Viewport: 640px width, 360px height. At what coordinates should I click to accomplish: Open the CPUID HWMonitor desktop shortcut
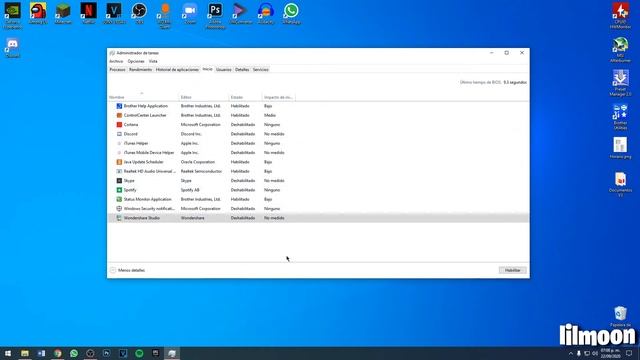pyautogui.click(x=620, y=16)
